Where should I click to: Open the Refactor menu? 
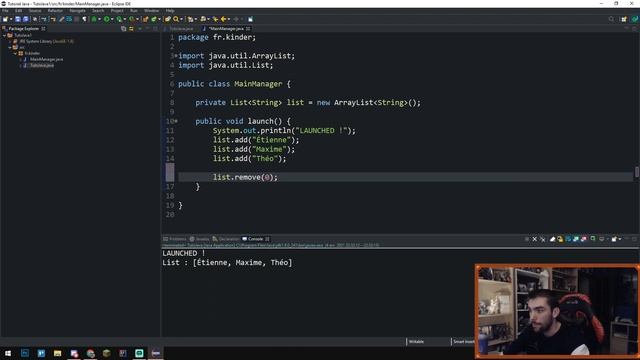coord(55,11)
